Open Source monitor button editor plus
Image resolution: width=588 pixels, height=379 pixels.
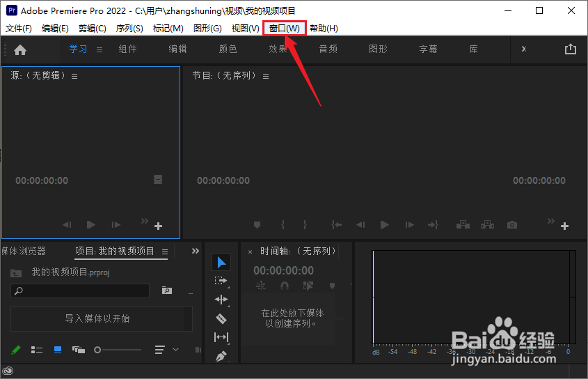[158, 226]
